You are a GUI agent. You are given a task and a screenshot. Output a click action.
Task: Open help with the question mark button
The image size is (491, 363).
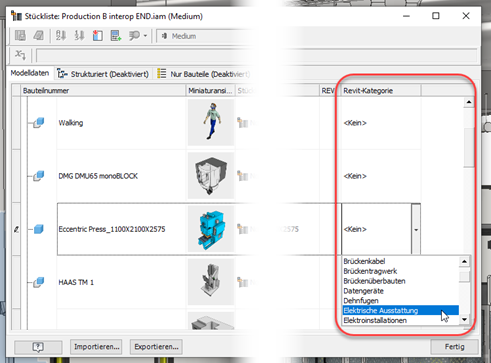pos(38,347)
